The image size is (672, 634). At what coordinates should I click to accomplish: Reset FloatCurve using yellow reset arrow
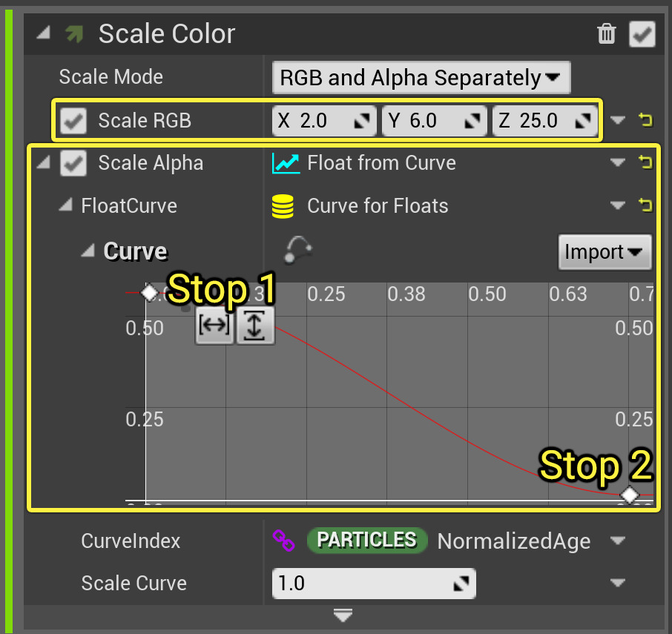coord(645,205)
